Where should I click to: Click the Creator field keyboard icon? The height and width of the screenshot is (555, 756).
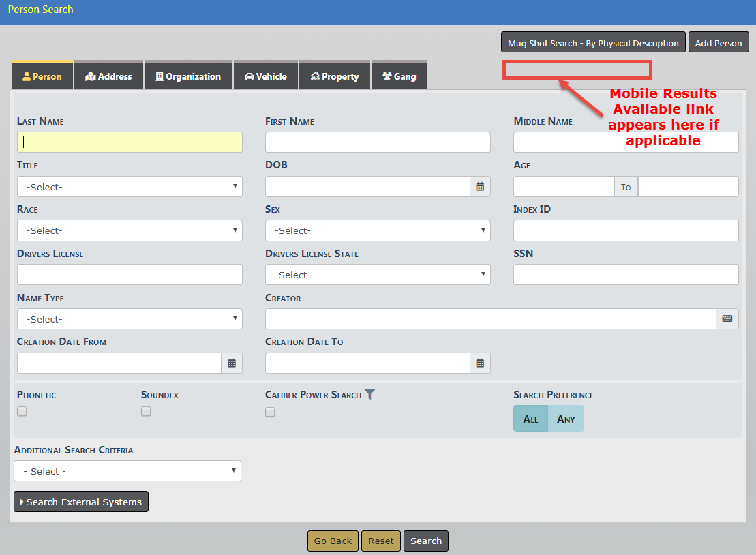click(727, 319)
